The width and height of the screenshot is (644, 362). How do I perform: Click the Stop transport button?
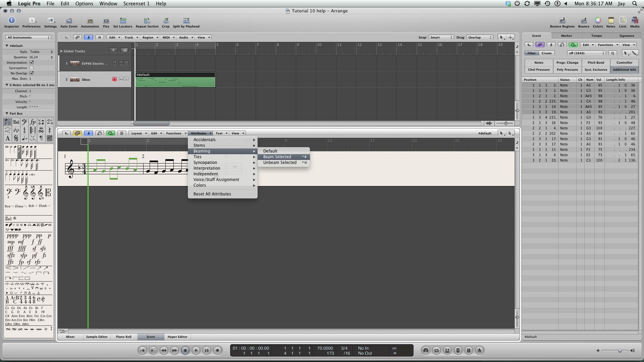tap(185, 350)
